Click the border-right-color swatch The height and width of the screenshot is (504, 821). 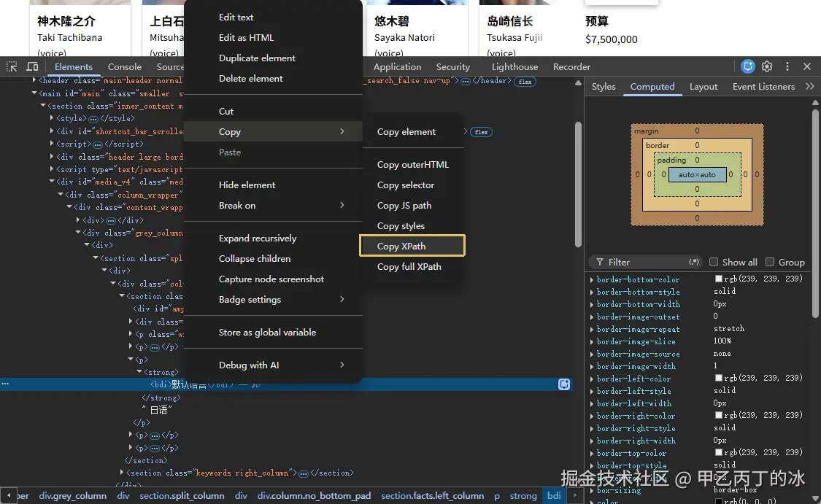click(718, 415)
